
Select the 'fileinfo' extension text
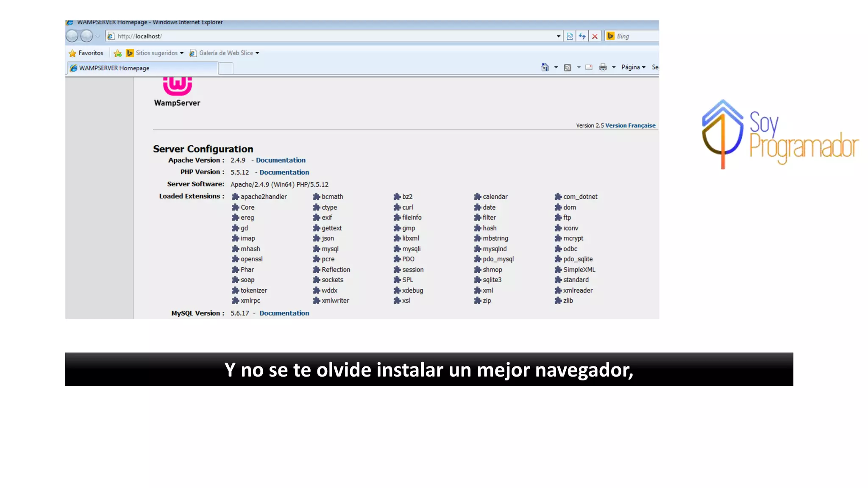click(412, 217)
